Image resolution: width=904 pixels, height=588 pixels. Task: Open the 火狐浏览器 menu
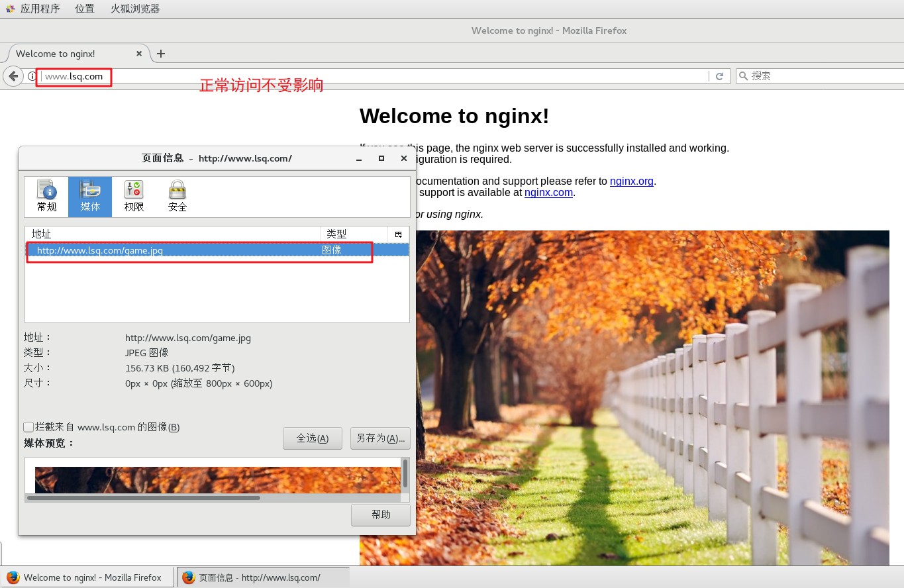tap(135, 9)
